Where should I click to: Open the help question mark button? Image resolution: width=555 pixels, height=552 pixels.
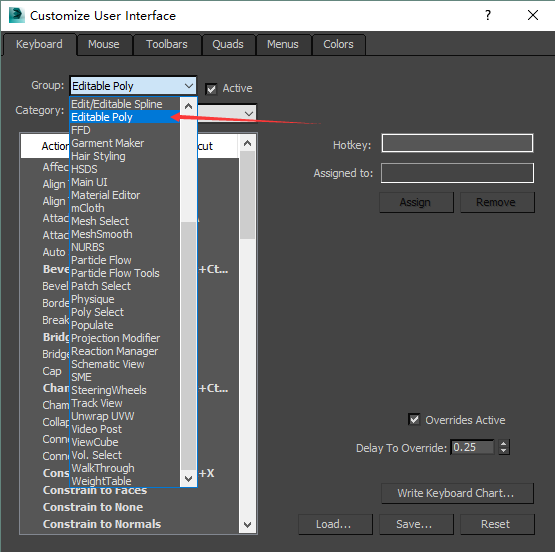pyautogui.click(x=488, y=15)
